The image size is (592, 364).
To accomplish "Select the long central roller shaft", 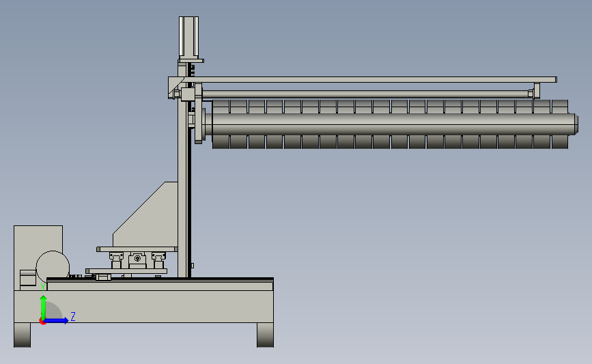I will pyautogui.click(x=393, y=124).
